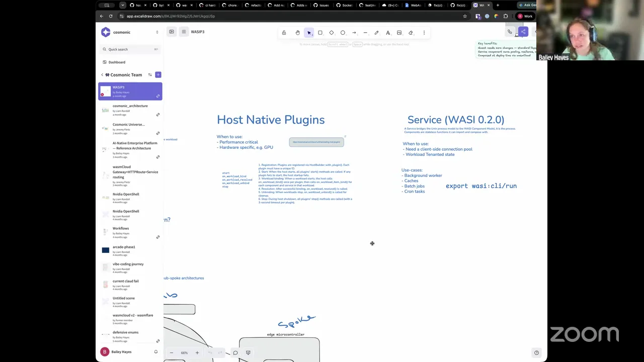The width and height of the screenshot is (644, 362).
Task: Start presentation mode icon
Action: pyautogui.click(x=248, y=353)
